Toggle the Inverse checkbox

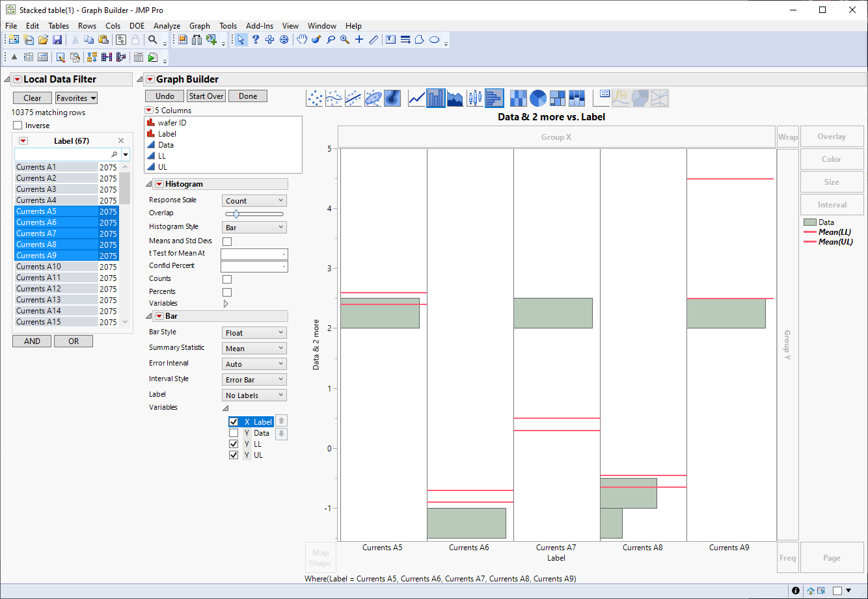coord(18,126)
